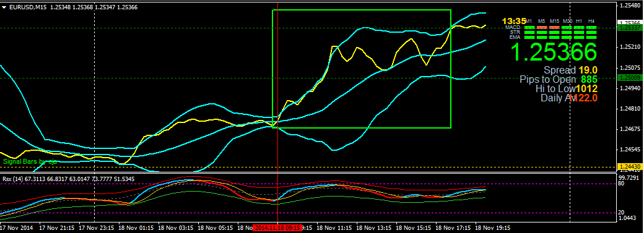
Task: Click the 13:35 candle timer label
Action: click(x=514, y=21)
